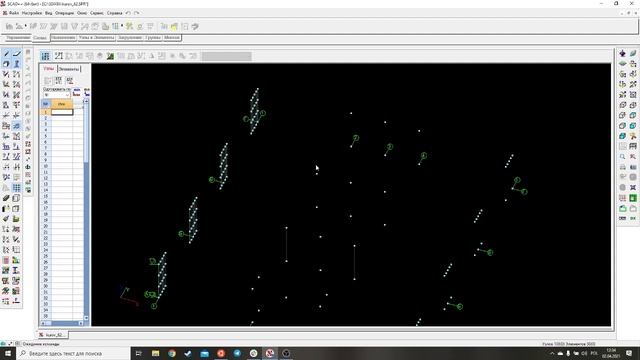640x360 pixels.
Task: Open Google Chrome from the taskbar
Action: pyautogui.click(x=171, y=353)
